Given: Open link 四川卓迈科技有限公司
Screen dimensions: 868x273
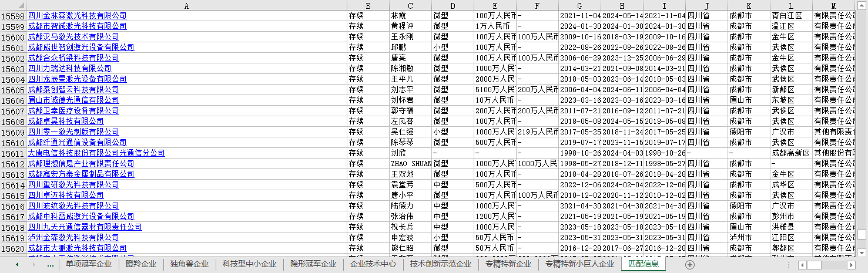Looking at the screenshot, I should click(66, 196).
